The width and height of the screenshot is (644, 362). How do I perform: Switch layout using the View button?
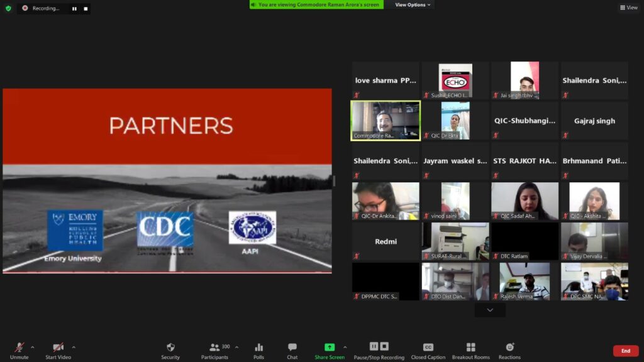[x=628, y=8]
